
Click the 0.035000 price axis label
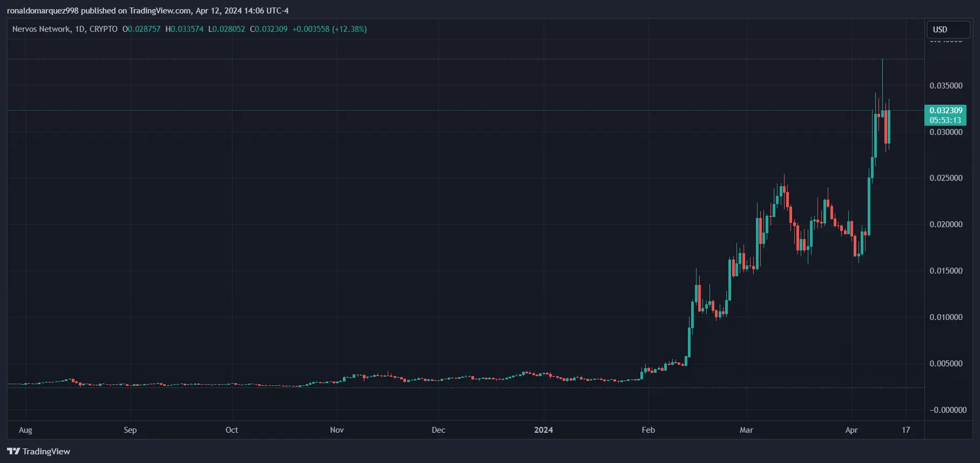946,86
